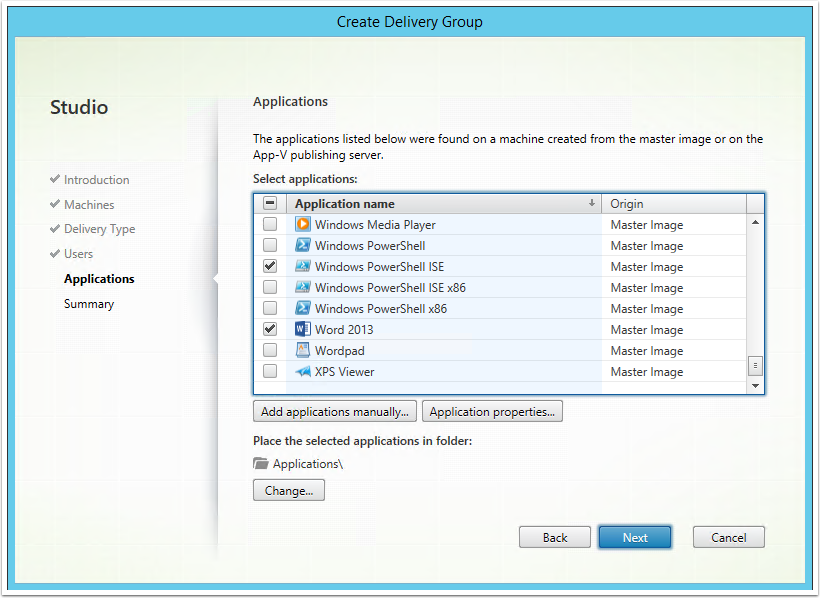Click the sort arrow in Application name header
This screenshot has height=598, width=820.
coord(591,203)
